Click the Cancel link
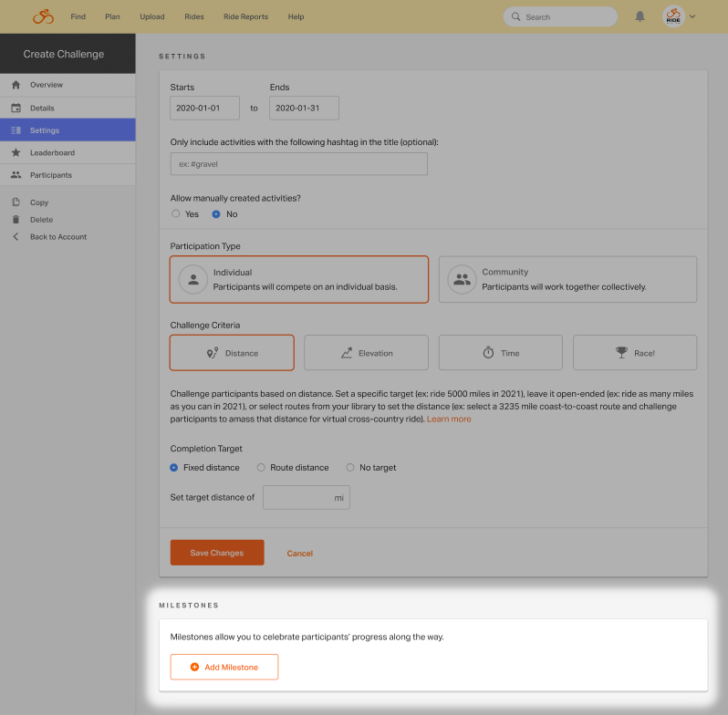 pos(300,554)
